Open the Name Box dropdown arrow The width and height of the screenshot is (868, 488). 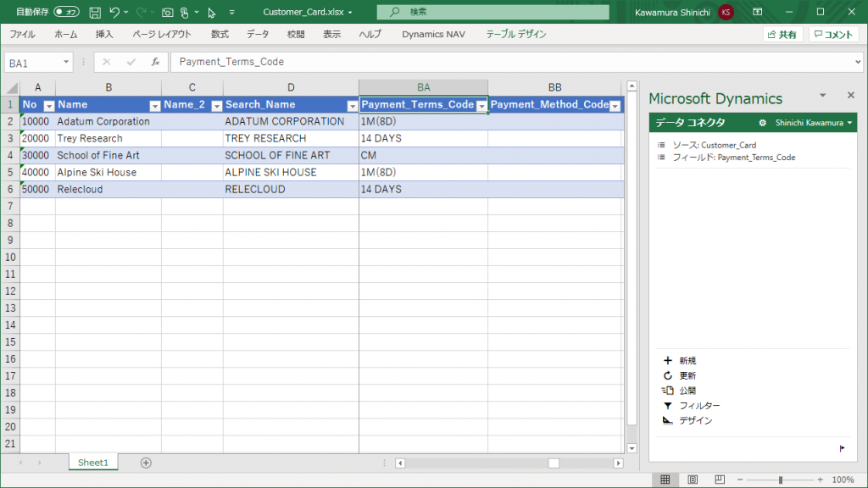66,62
